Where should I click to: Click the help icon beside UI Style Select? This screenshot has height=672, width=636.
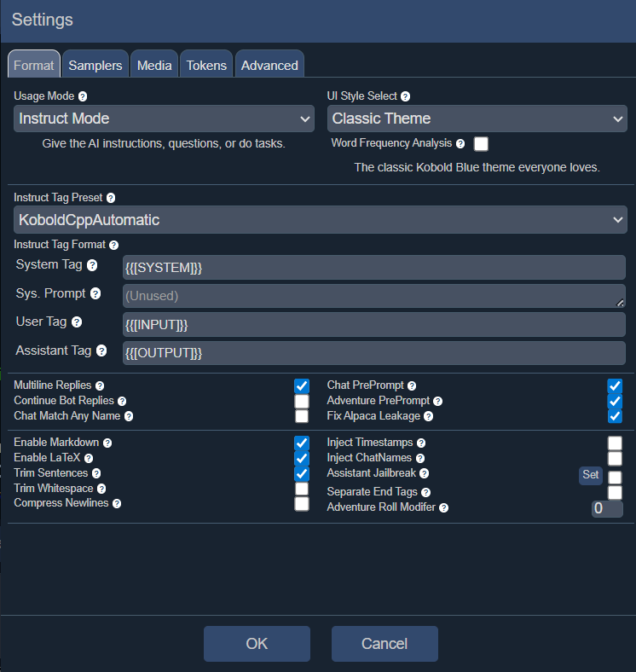click(x=405, y=97)
